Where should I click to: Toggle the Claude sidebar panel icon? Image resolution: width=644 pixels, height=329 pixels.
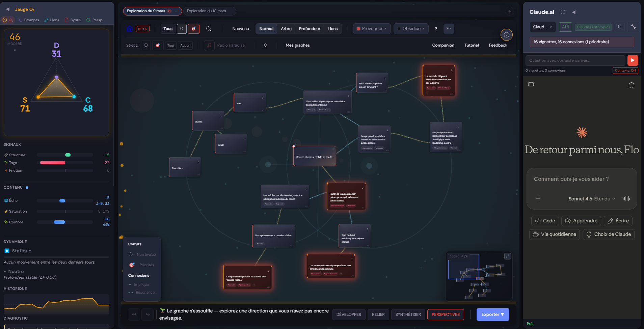click(x=531, y=84)
